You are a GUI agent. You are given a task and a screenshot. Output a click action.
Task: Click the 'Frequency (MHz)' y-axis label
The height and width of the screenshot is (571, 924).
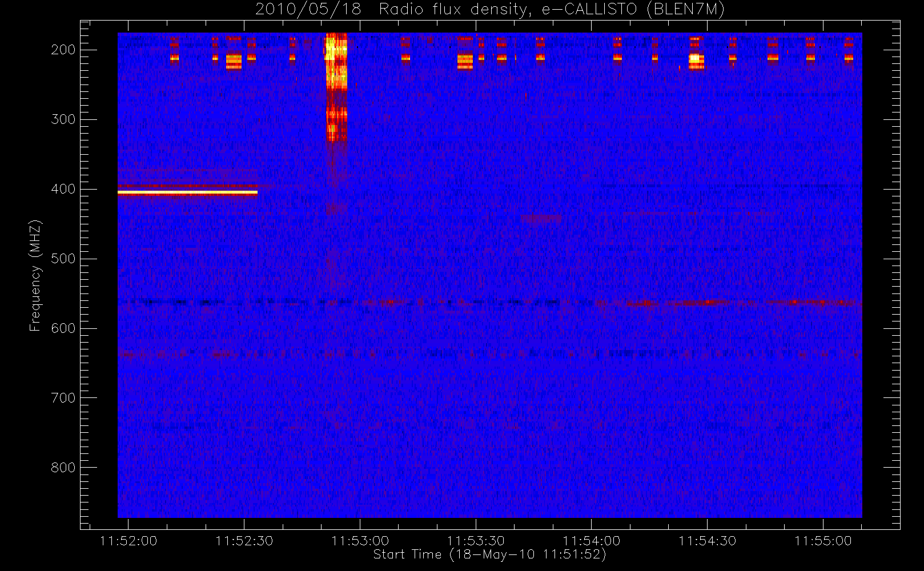pyautogui.click(x=35, y=275)
